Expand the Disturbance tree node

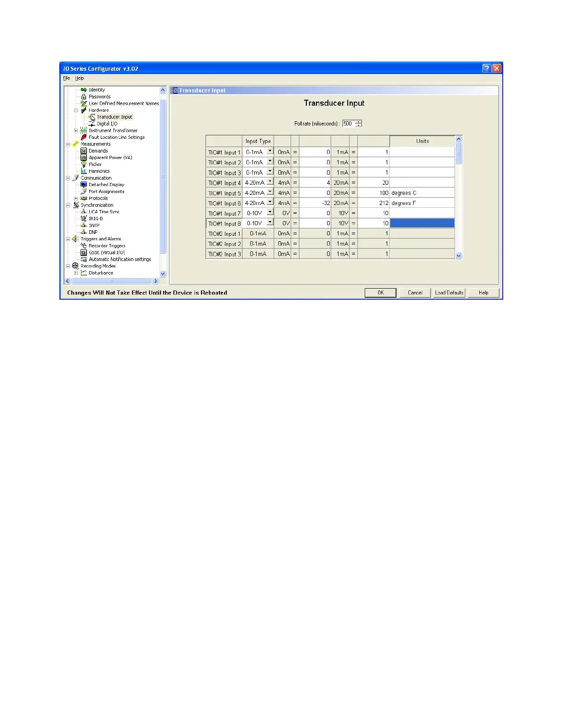pos(76,273)
